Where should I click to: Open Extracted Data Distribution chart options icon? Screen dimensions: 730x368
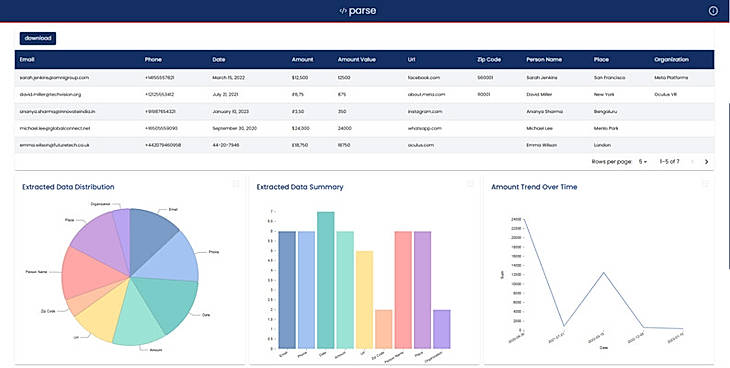pyautogui.click(x=236, y=184)
